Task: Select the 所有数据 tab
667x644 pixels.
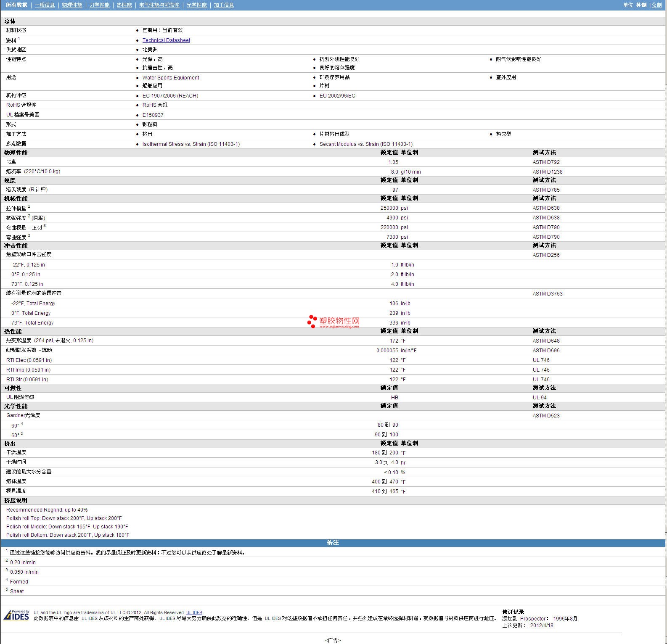Action: [x=16, y=5]
